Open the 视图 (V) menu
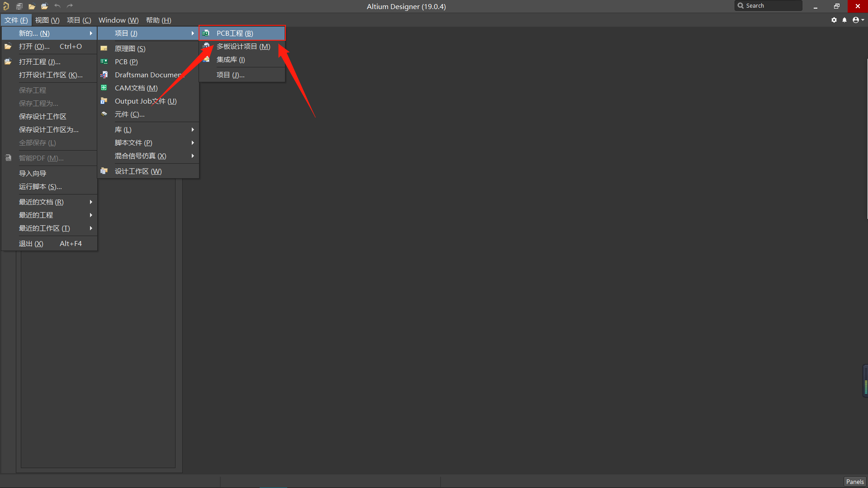 47,20
